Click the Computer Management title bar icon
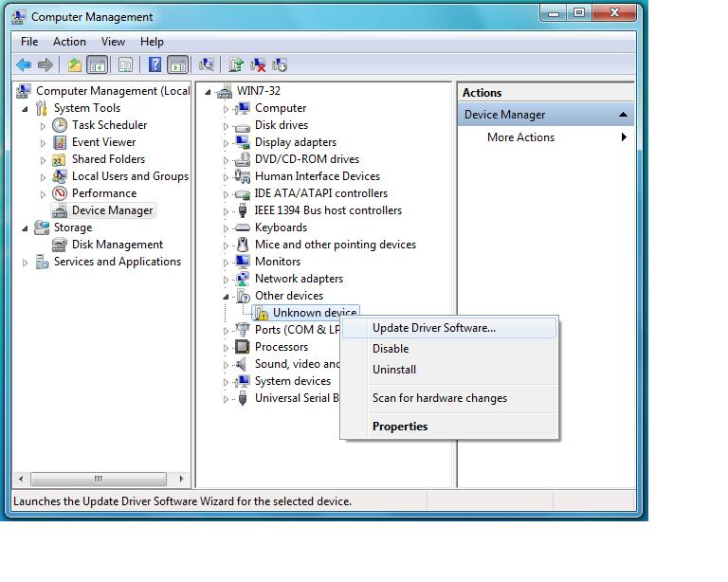The width and height of the screenshot is (728, 582). [19, 17]
